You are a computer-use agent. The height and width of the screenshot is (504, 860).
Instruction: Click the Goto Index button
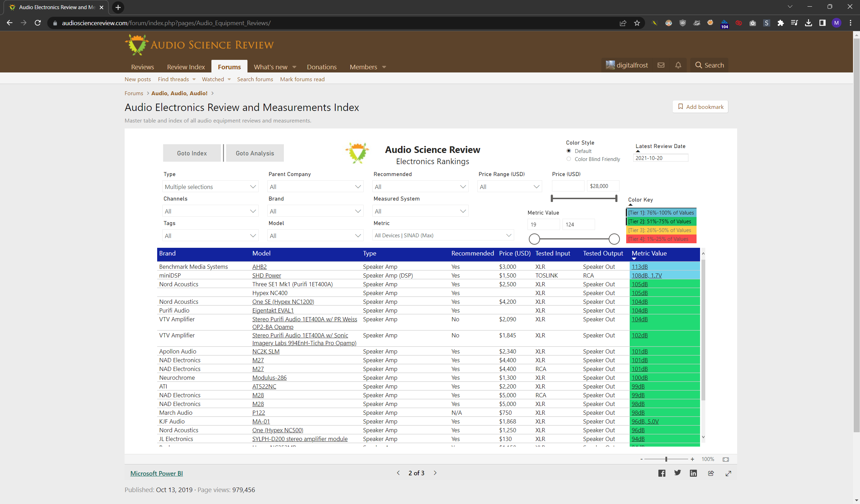(192, 153)
